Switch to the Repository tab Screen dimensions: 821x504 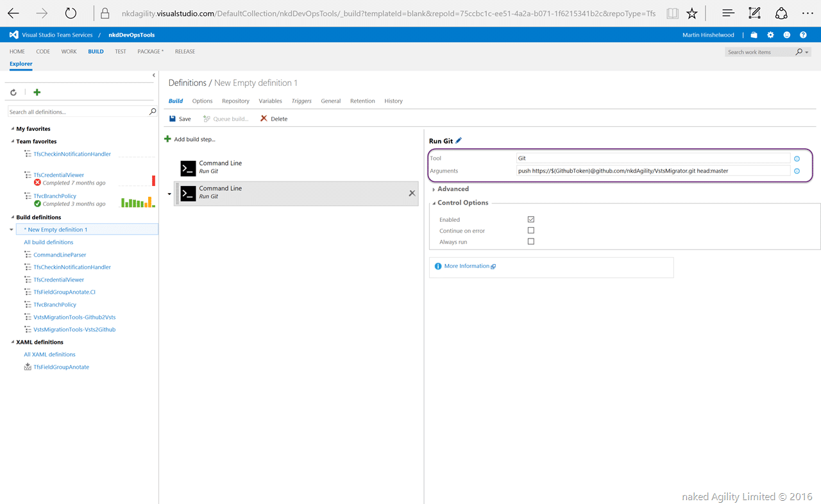tap(235, 101)
